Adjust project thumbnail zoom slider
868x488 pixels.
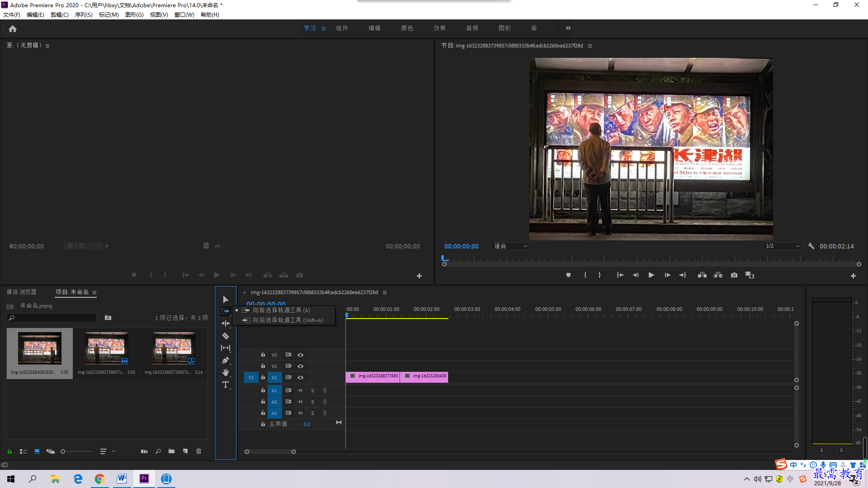[76, 451]
